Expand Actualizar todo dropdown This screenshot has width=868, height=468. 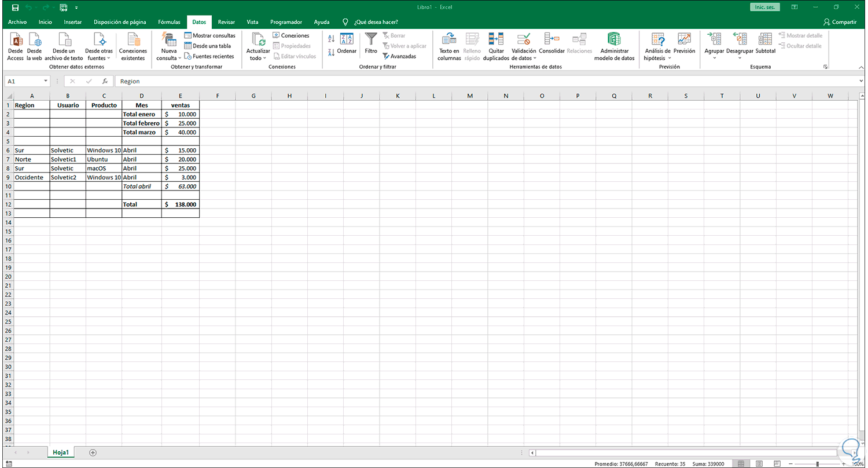pyautogui.click(x=264, y=58)
